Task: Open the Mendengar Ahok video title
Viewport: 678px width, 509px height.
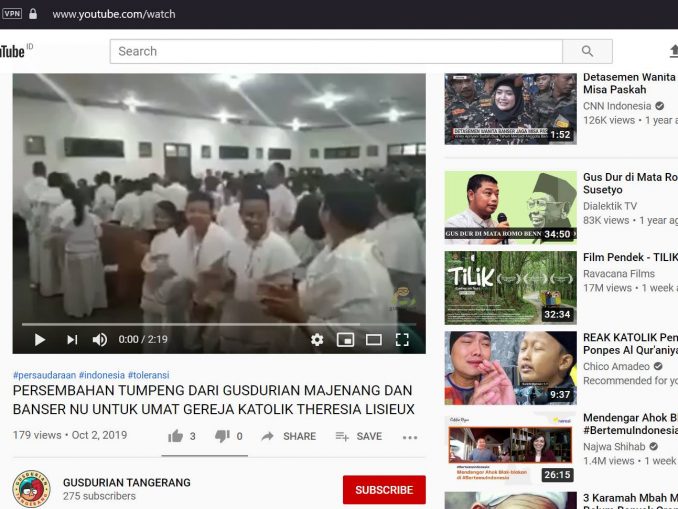Action: click(630, 424)
